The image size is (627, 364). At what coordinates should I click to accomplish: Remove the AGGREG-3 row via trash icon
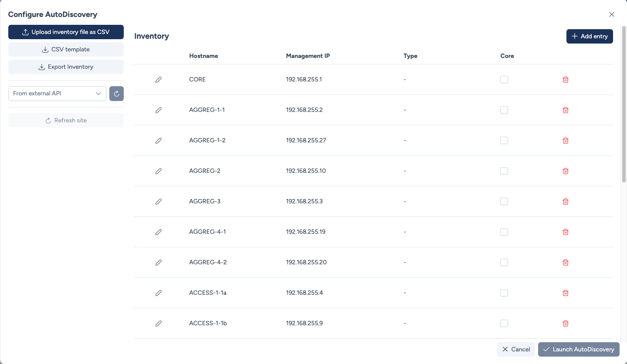pyautogui.click(x=566, y=202)
